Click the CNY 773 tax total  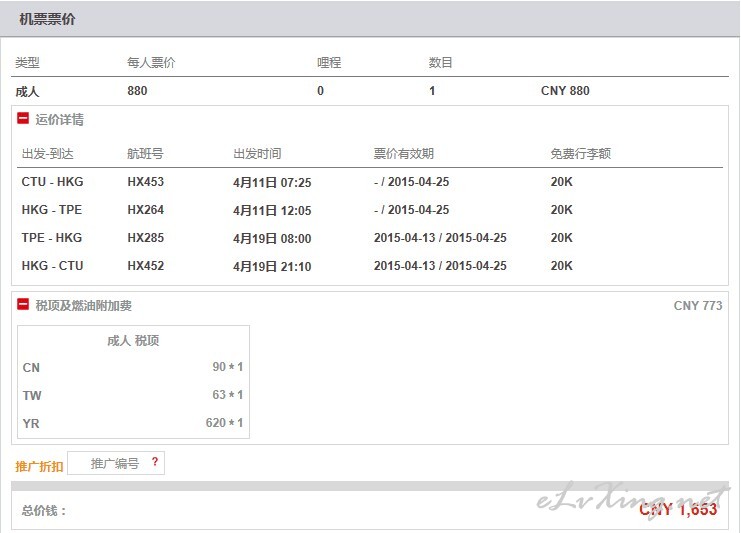[x=697, y=305]
